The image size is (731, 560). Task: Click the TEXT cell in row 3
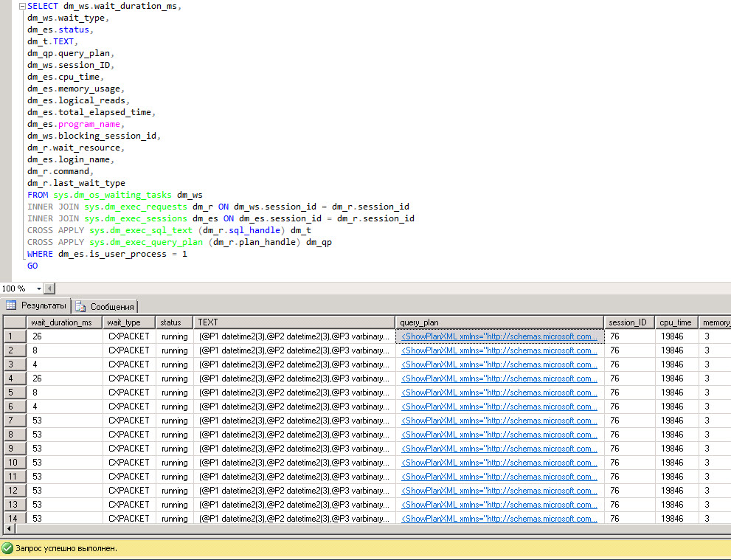tap(294, 364)
